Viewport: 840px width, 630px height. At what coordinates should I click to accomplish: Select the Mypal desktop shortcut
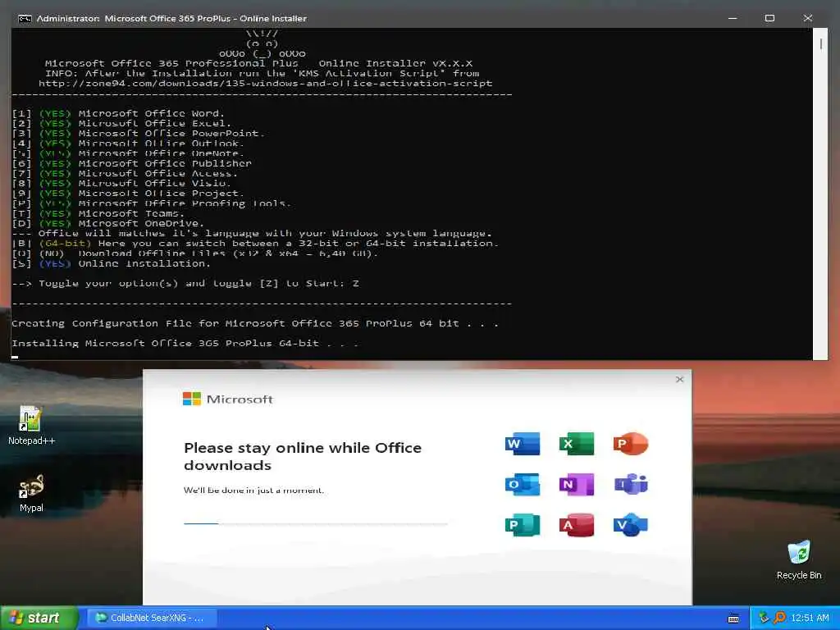click(31, 493)
